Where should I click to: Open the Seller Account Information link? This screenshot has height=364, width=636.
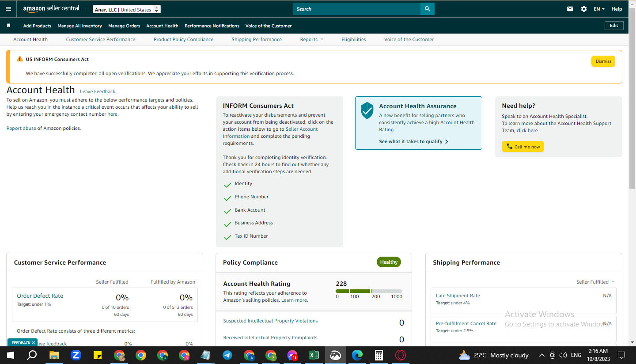270,133
